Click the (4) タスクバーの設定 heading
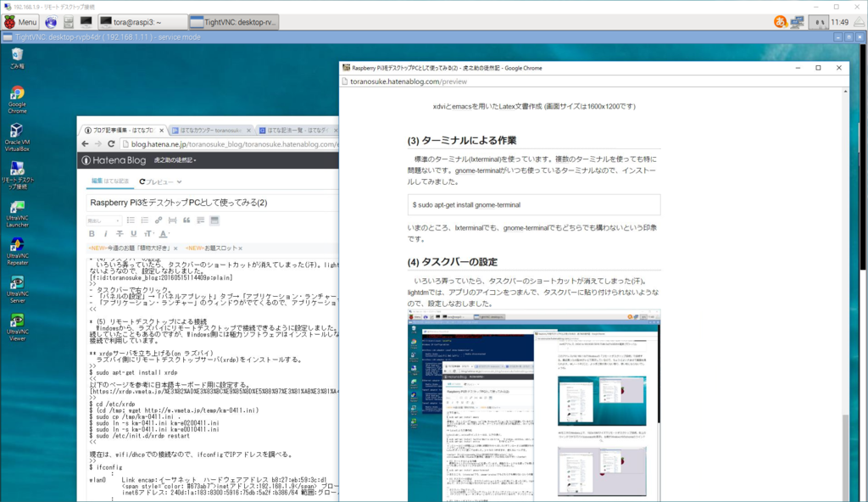The height and width of the screenshot is (502, 868). 453,262
